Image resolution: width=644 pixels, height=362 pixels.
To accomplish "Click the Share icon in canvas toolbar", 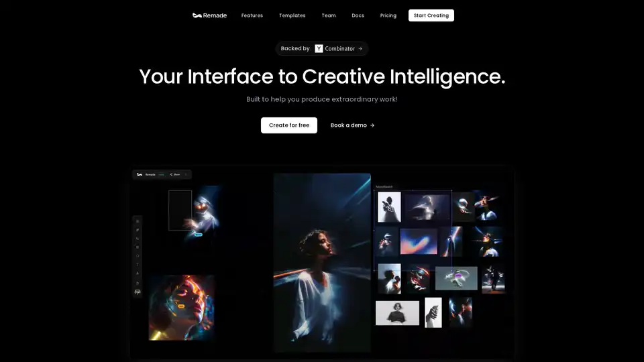I will coord(171,174).
